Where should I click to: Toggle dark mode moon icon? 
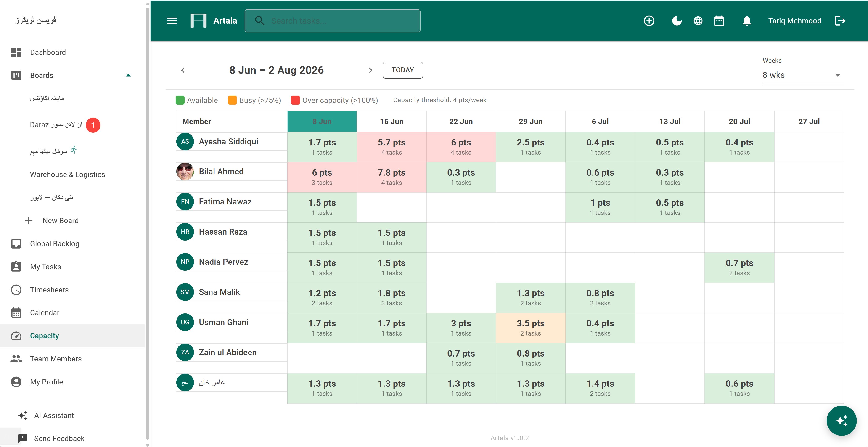(677, 21)
